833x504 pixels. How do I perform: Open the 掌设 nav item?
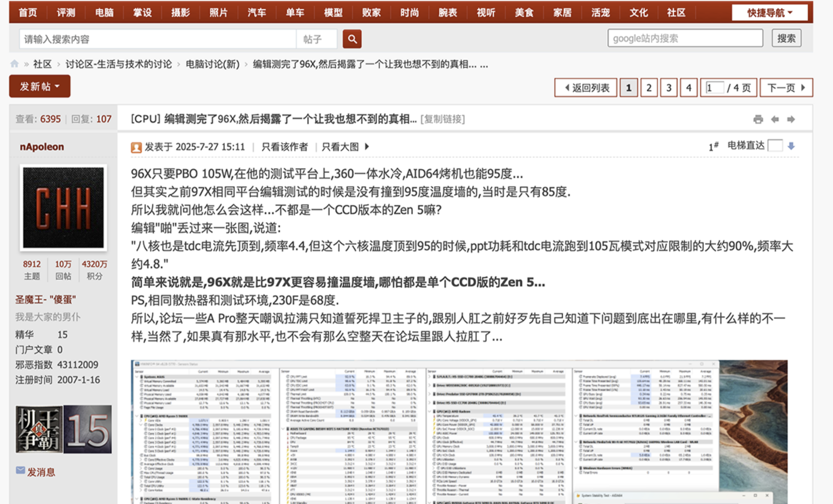click(x=142, y=13)
